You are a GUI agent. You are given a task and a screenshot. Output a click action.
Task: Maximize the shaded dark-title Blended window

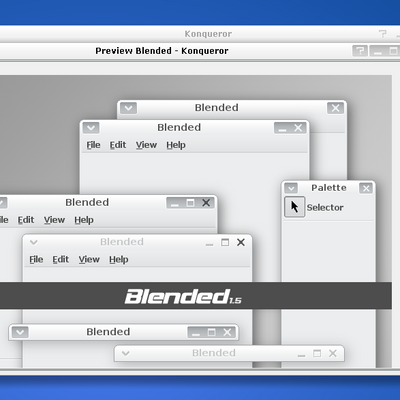tap(211, 332)
